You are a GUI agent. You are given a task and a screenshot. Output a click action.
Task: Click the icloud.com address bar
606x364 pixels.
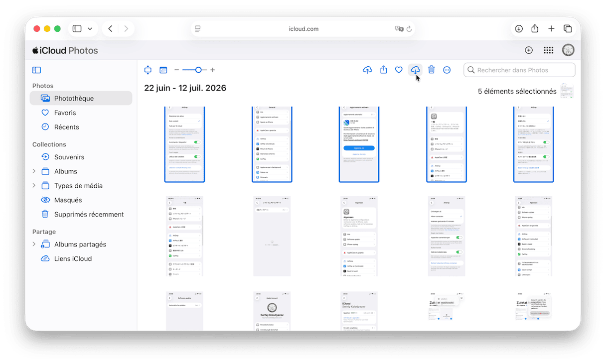point(303,29)
